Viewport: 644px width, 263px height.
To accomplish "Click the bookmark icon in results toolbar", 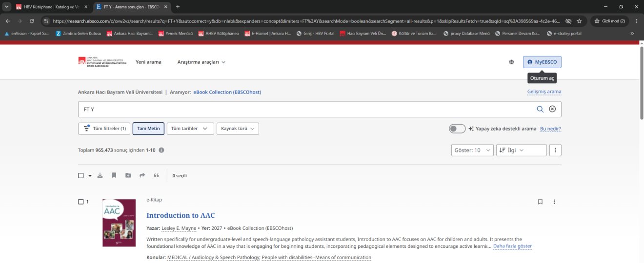I will pos(114,175).
